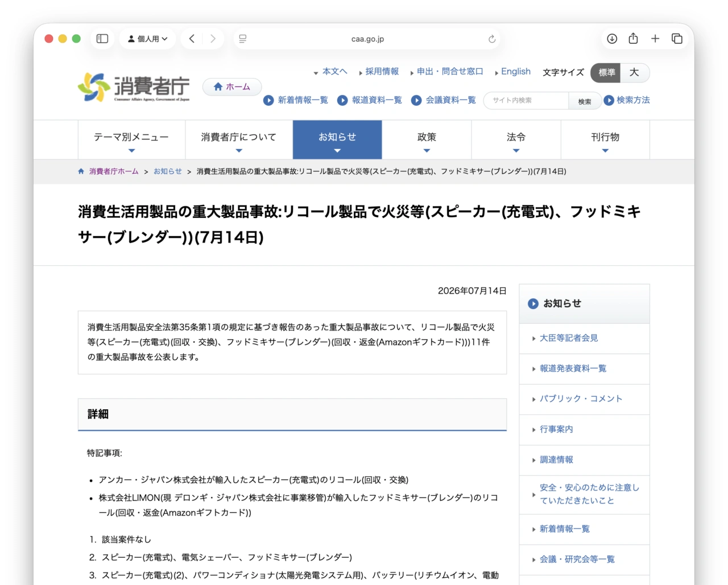Click the caa.go.jp address field
Viewport: 728px width, 585px height.
[x=367, y=39]
